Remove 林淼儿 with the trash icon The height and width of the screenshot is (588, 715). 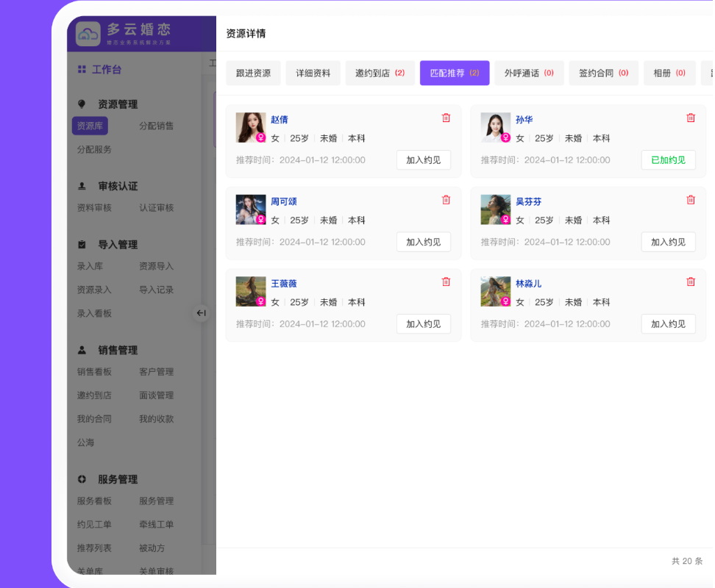click(690, 282)
